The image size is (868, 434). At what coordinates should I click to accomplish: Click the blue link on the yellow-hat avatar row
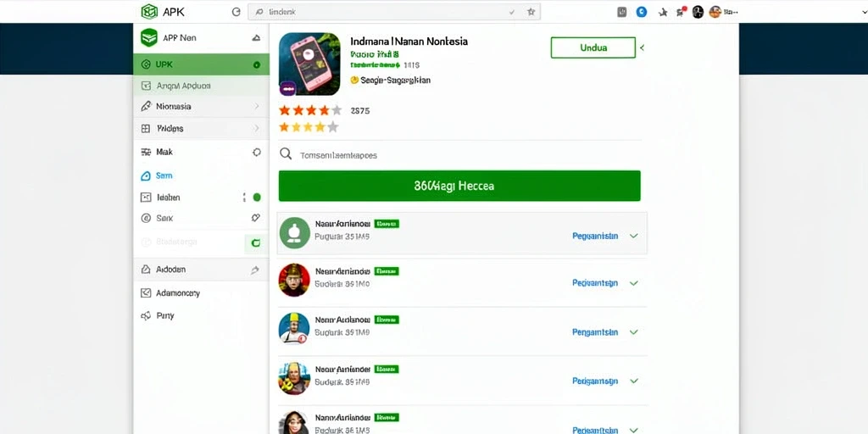point(595,332)
